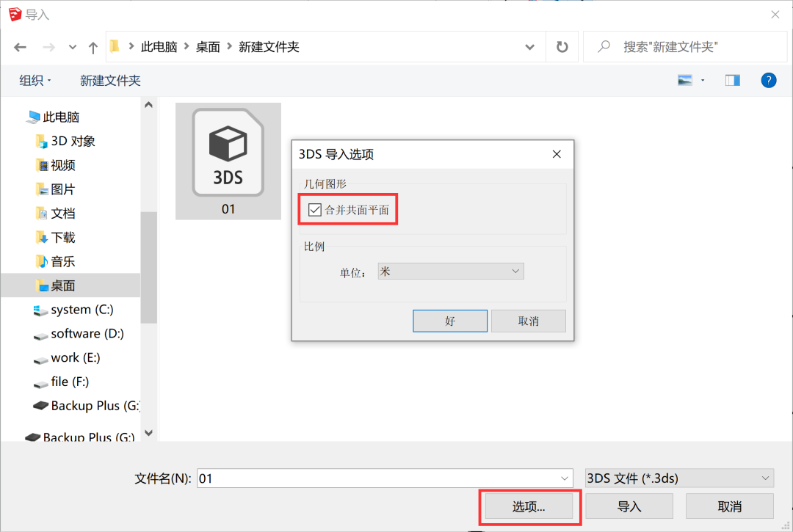Image resolution: width=793 pixels, height=532 pixels.
Task: Select 音乐 folder in the sidebar
Action: point(55,261)
